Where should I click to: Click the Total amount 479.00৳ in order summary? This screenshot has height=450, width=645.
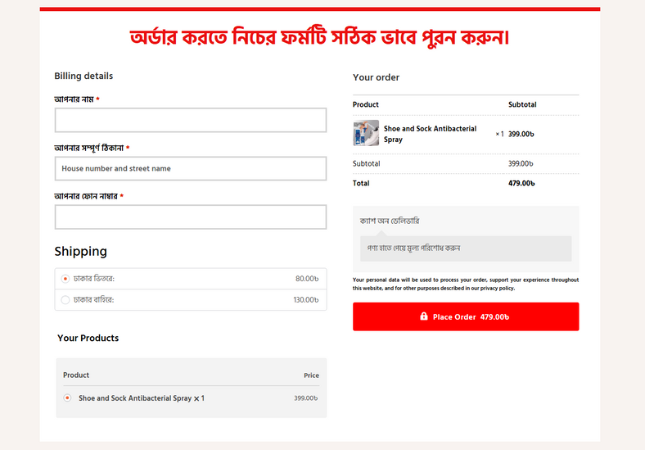[x=521, y=183]
